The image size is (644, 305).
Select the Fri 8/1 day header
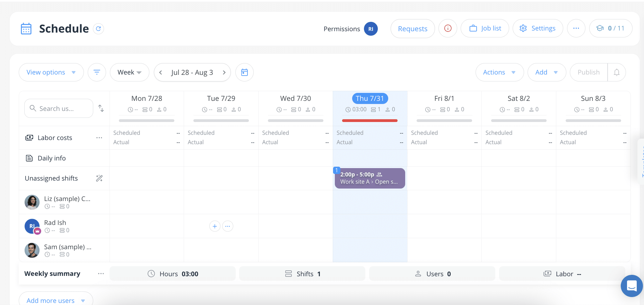[444, 98]
